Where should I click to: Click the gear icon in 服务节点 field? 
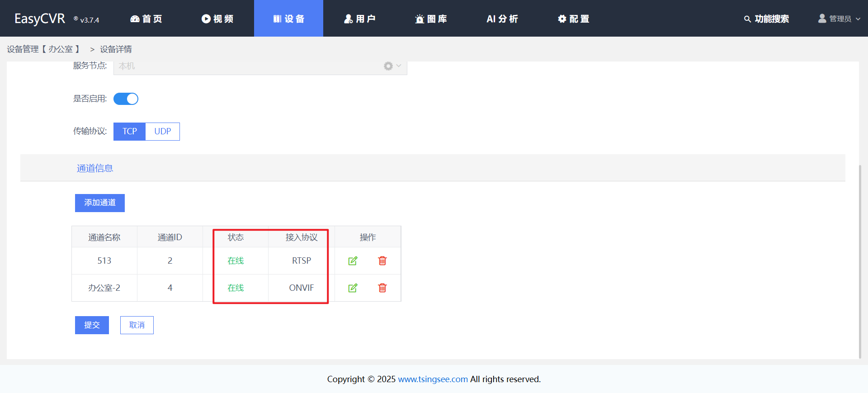click(x=388, y=66)
